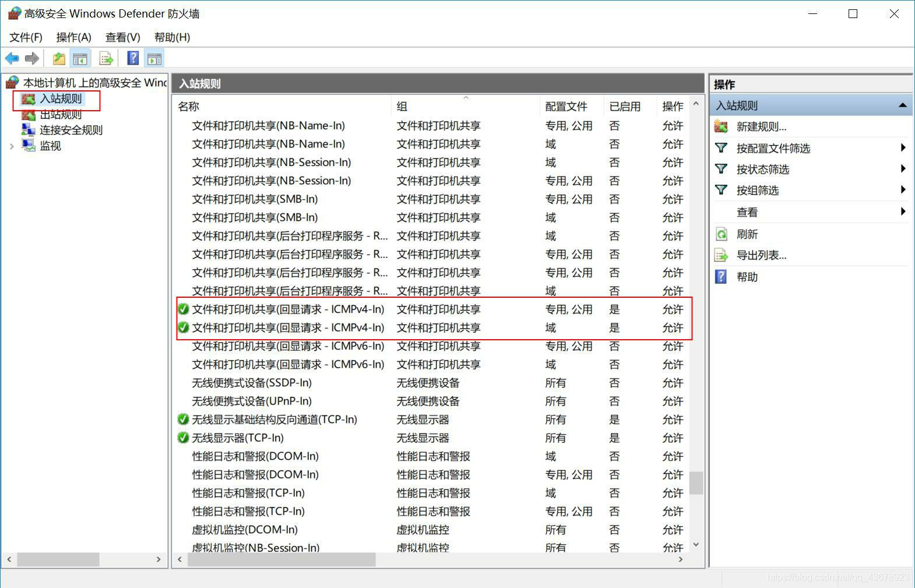Toggle the Show/Hide action pane icon

click(x=154, y=58)
